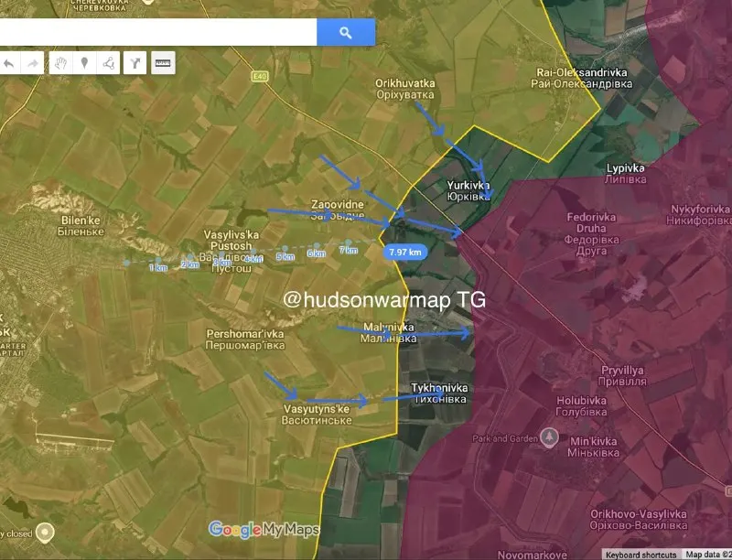Open the add directions tool

pos(135,63)
